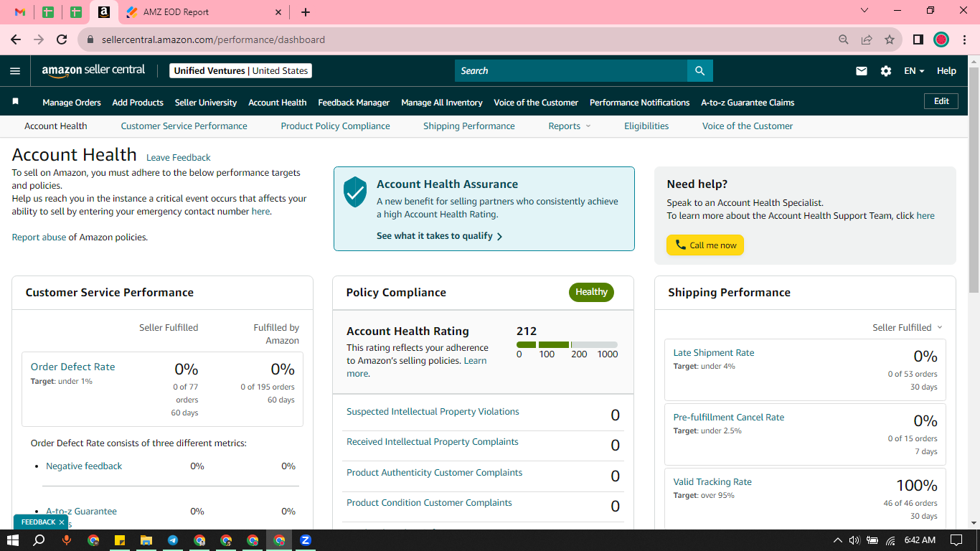Click the browser address bar URL
980x551 pixels.
213,39
